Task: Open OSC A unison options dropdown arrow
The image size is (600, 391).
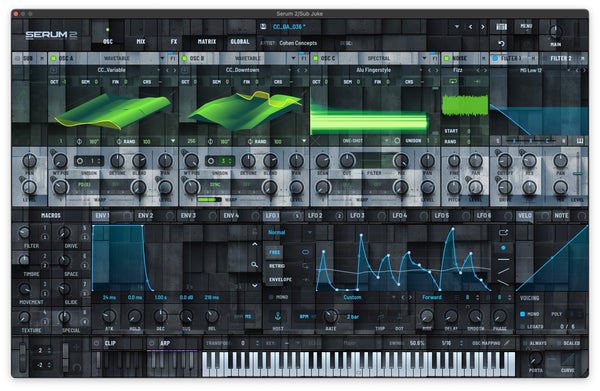Action: (x=173, y=141)
